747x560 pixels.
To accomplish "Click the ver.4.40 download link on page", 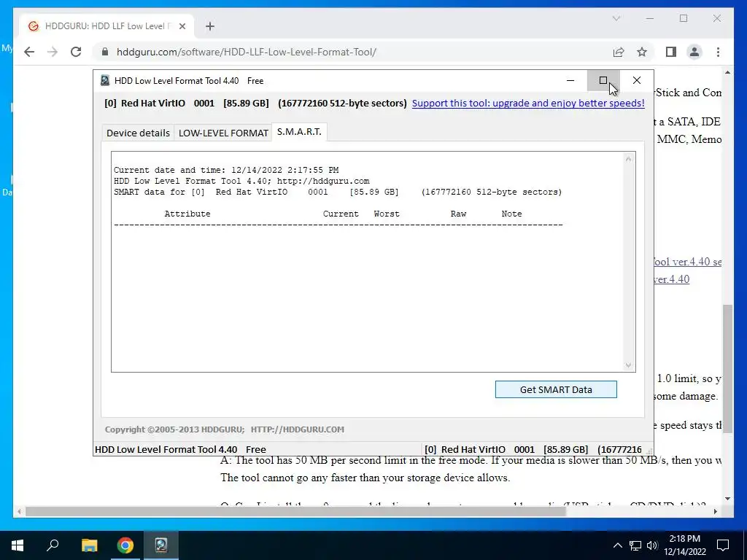I will [671, 279].
